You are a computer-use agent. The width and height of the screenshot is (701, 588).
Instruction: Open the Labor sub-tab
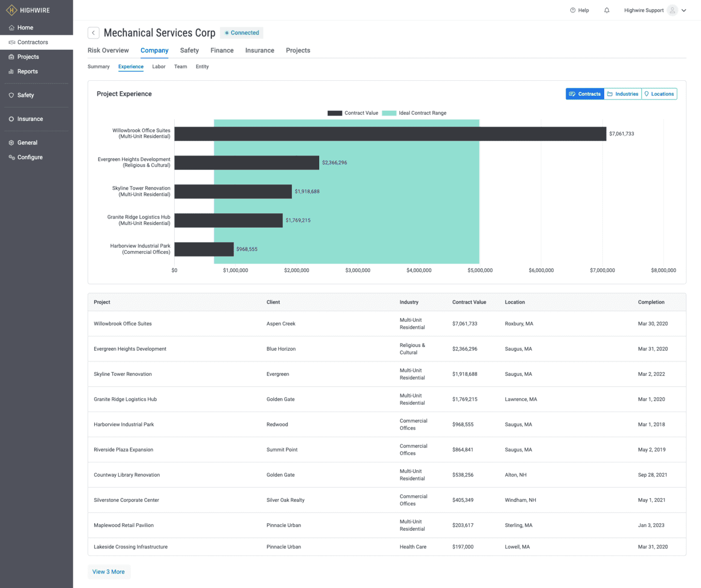[159, 67]
